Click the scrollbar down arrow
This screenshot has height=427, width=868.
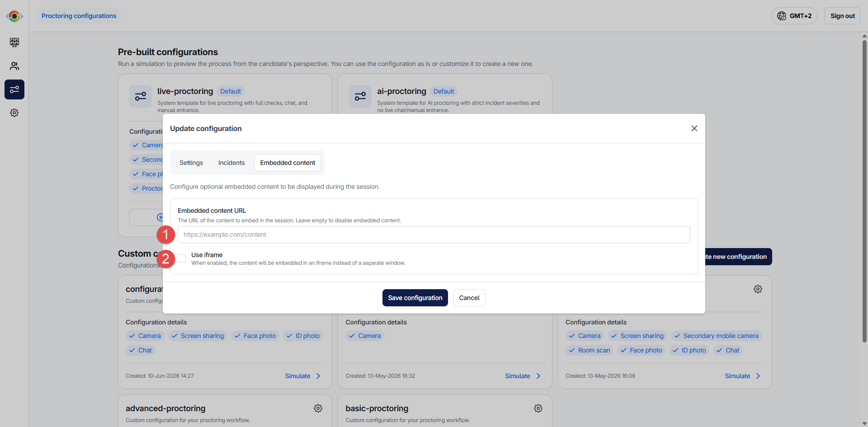(864, 423)
